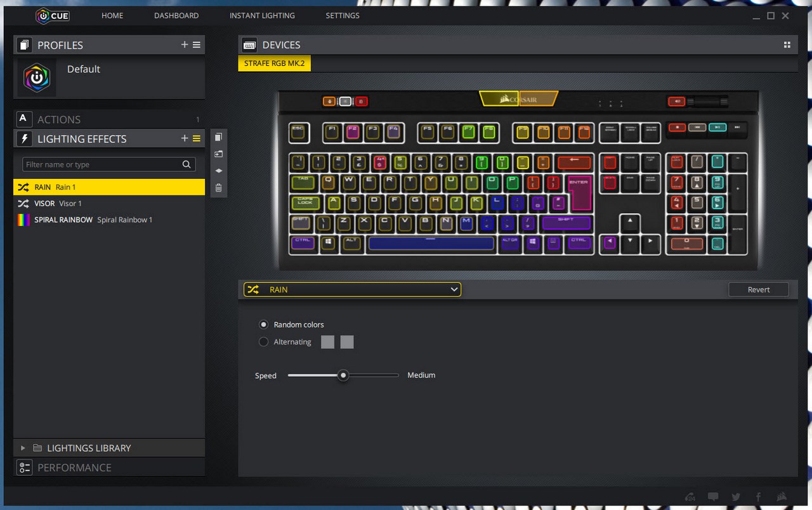Click the diamond transfer lighting icon
The image size is (812, 510).
click(x=219, y=171)
